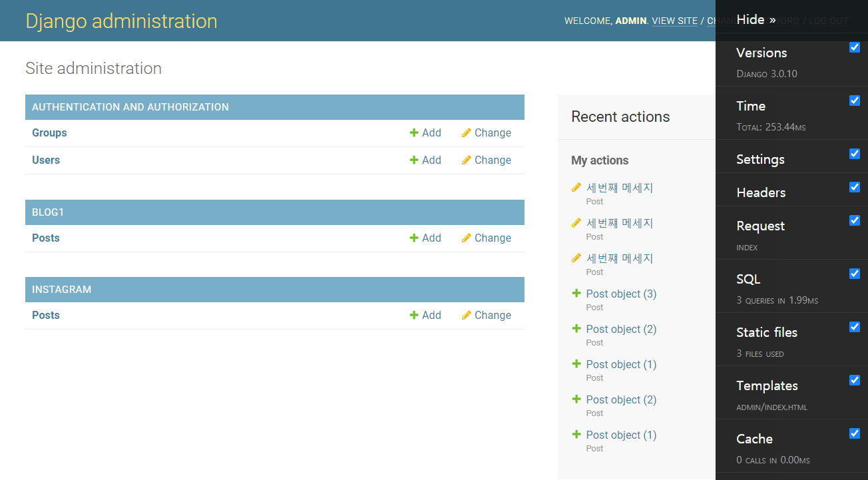
Task: Open the Users model link
Action: coord(46,160)
